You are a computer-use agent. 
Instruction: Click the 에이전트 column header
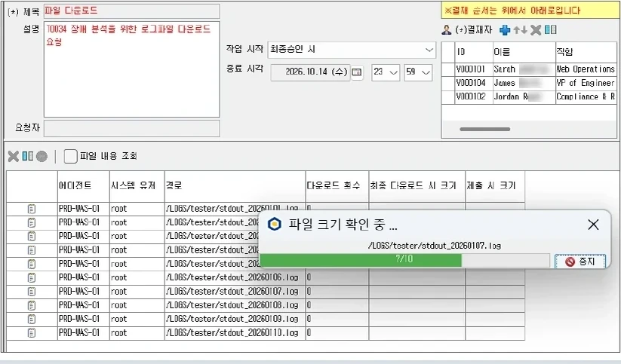83,186
